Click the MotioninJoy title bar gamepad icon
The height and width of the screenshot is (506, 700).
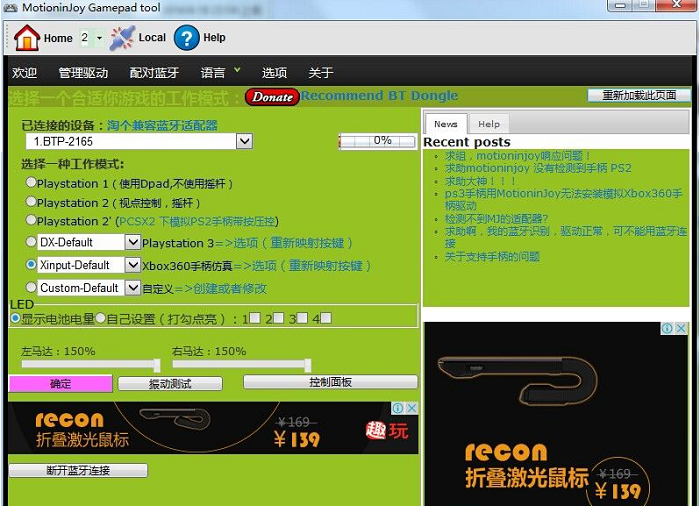(11, 8)
